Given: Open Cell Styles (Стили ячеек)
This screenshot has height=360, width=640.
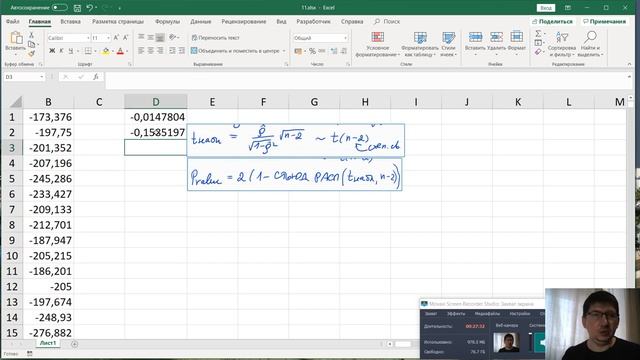Looking at the screenshot, I should tap(449, 44).
